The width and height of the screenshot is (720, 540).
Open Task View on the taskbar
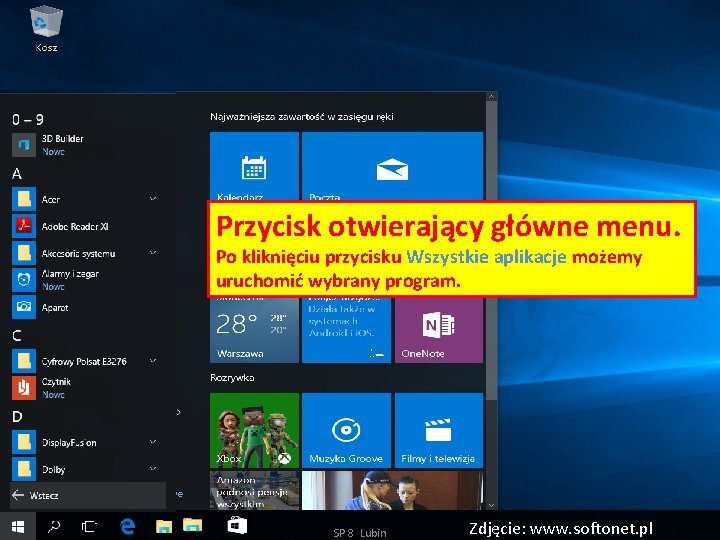(90, 526)
